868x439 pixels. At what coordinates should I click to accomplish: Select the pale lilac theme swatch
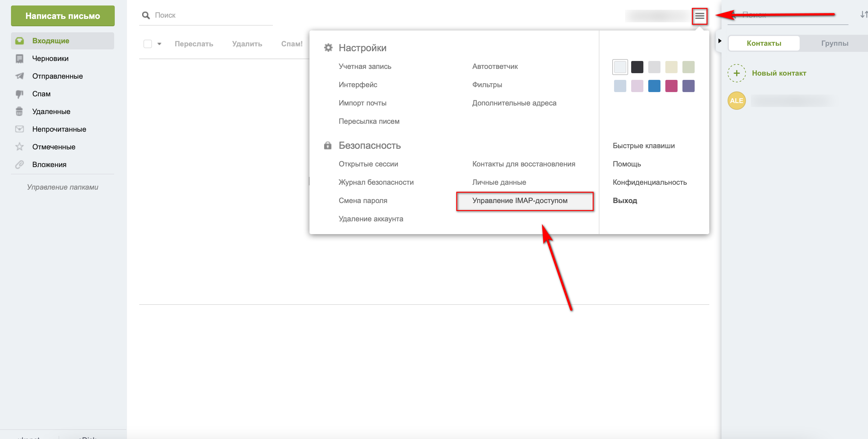click(637, 86)
